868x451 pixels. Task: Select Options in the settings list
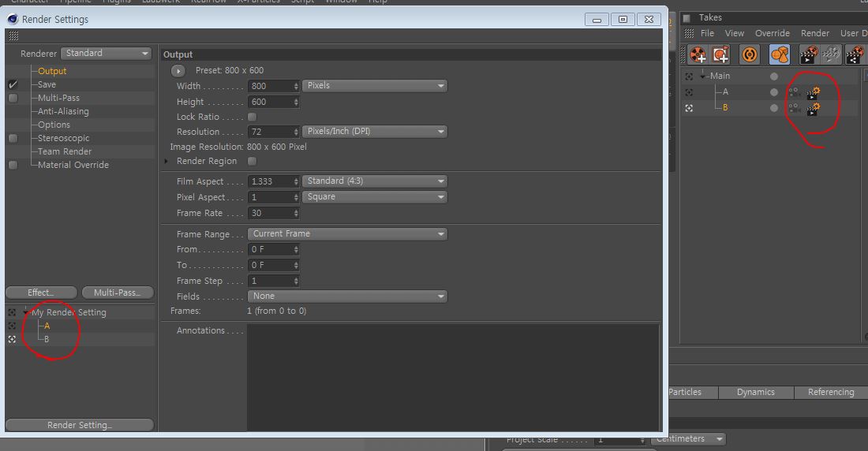54,125
